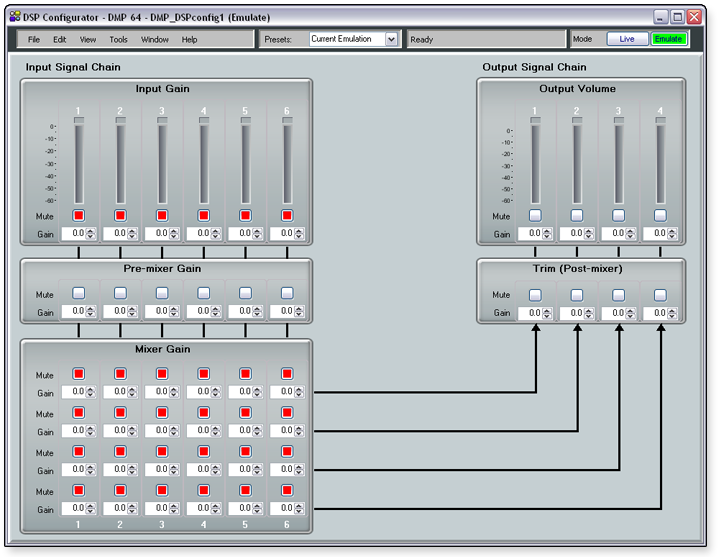
Task: Switch to Live mode
Action: (627, 39)
